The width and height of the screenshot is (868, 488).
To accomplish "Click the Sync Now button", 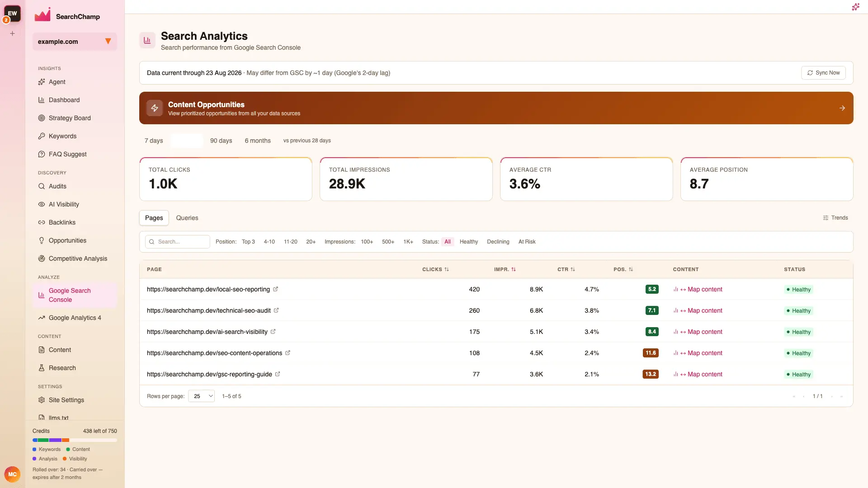I will tap(823, 73).
